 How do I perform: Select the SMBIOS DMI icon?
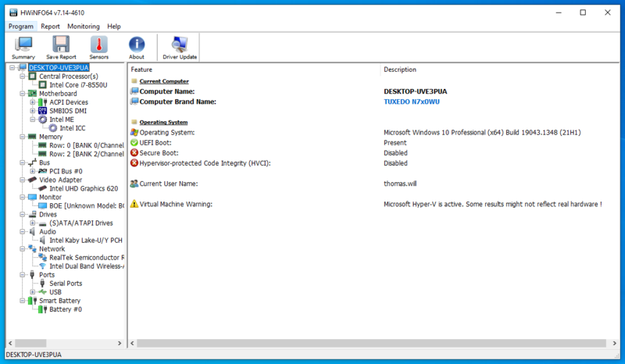coord(43,111)
